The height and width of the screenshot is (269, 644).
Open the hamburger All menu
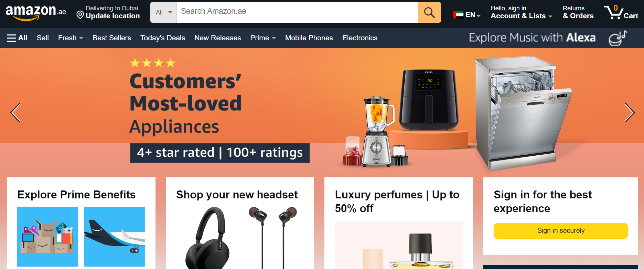point(17,38)
